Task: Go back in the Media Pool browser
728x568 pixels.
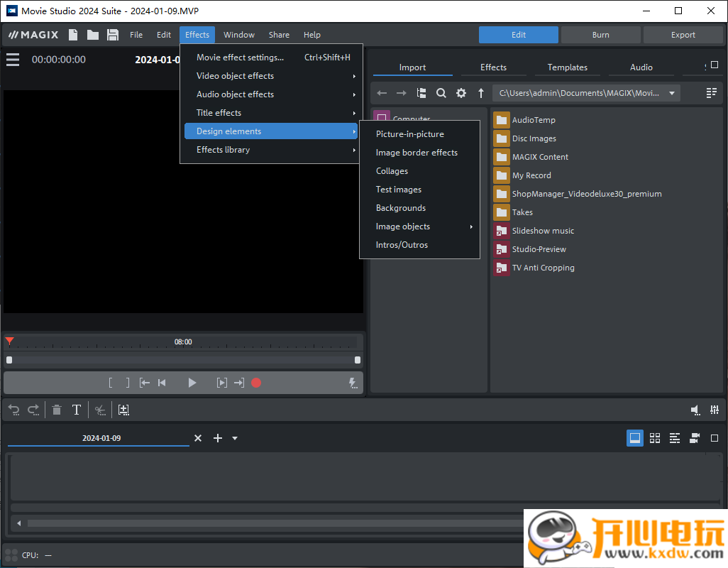Action: pos(382,93)
